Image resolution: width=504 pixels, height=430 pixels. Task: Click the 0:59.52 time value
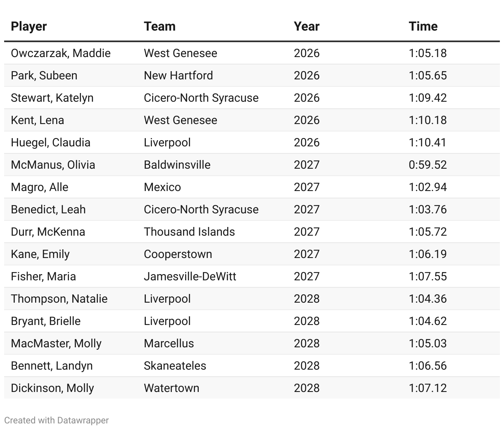point(428,165)
